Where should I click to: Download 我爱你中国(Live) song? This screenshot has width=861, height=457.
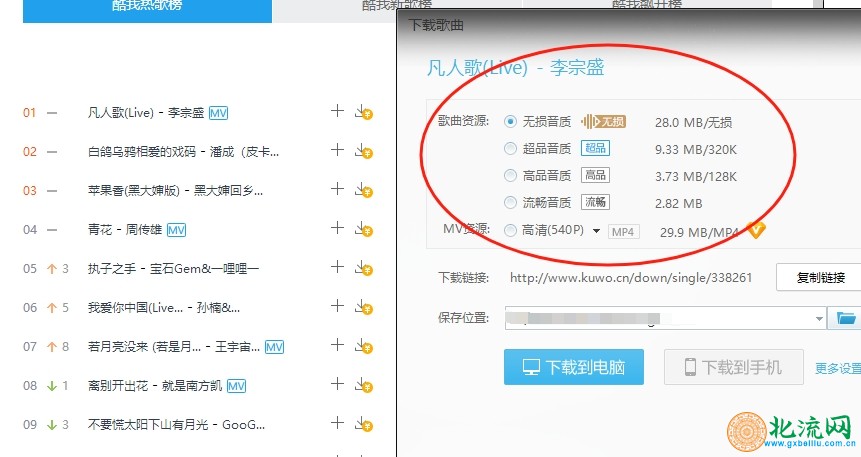click(x=364, y=308)
